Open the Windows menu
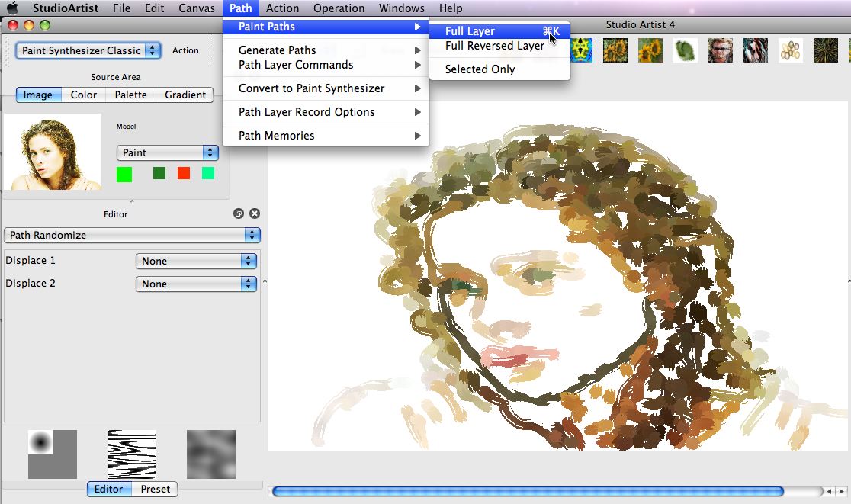The height and width of the screenshot is (504, 851). (402, 8)
